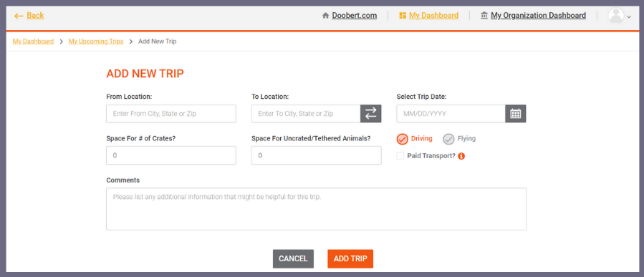Image resolution: width=644 pixels, height=277 pixels.
Task: Select the Driving option
Action: [x=415, y=139]
